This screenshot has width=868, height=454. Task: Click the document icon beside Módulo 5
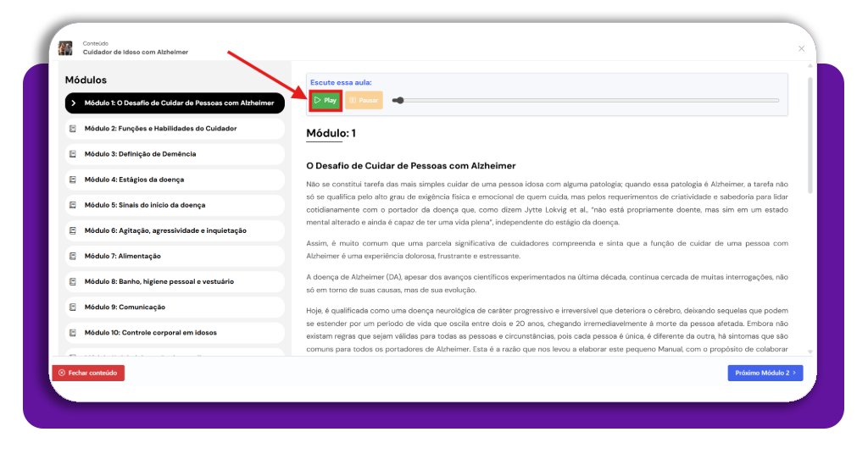point(74,205)
